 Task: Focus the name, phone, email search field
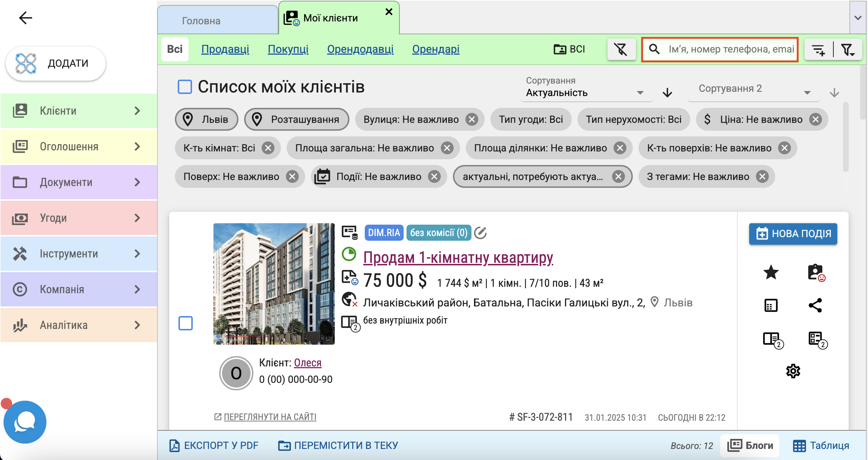tap(730, 49)
